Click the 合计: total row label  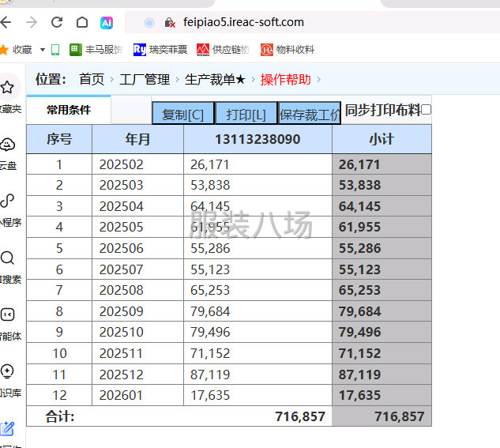[59, 416]
